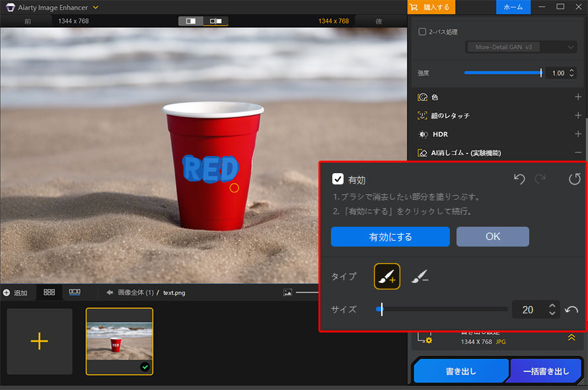Select the erase brush tool

[421, 276]
